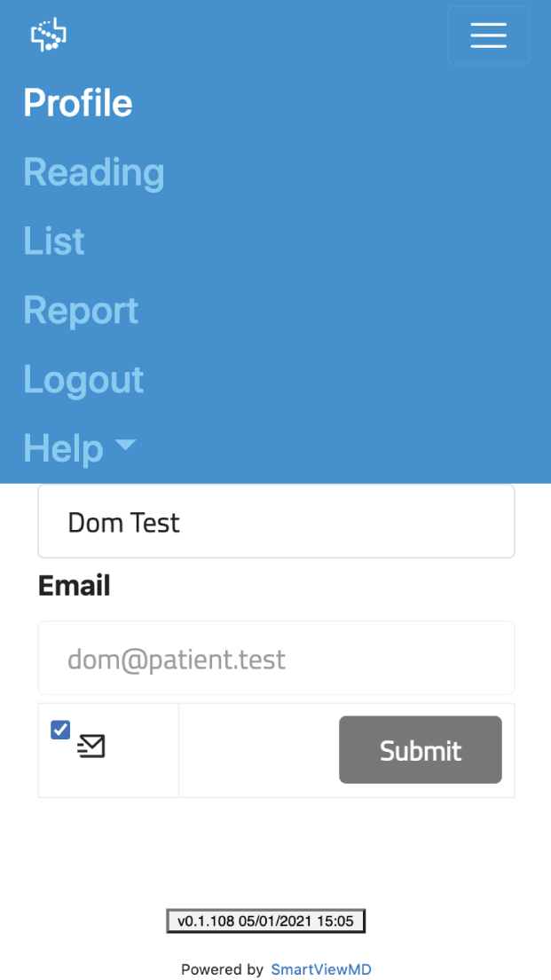
Task: Click the empty cell left of Submit
Action: [x=257, y=751]
